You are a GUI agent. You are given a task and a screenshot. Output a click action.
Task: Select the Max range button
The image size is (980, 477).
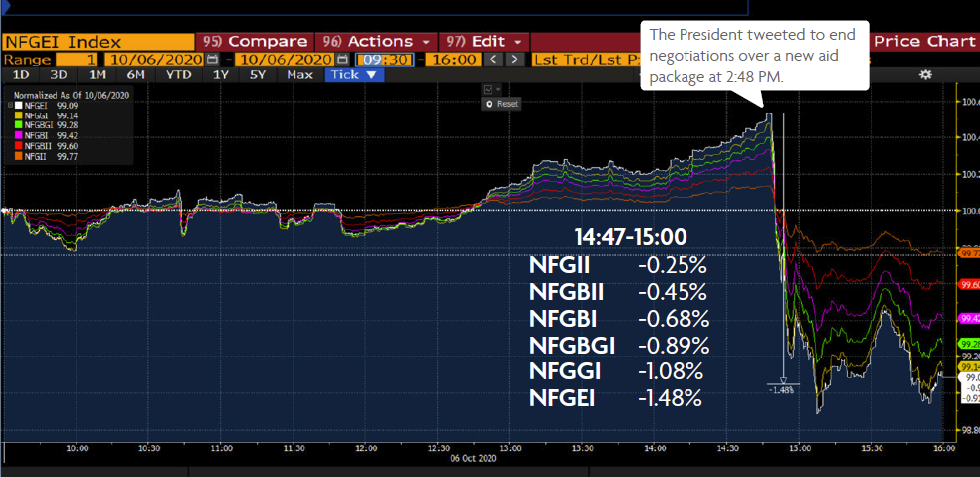click(298, 74)
